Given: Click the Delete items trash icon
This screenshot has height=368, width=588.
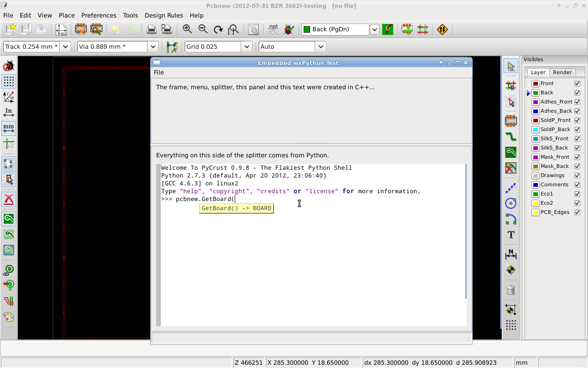Looking at the screenshot, I should coord(511,290).
